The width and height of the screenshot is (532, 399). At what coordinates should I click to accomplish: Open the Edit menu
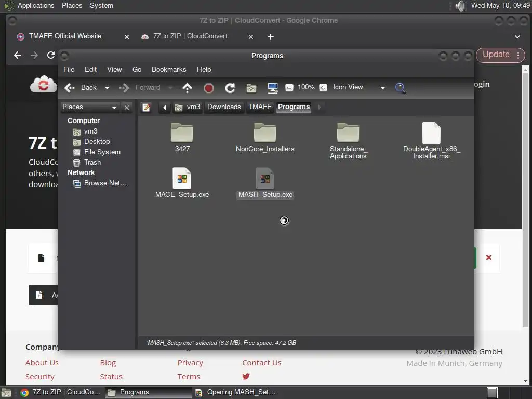(90, 69)
